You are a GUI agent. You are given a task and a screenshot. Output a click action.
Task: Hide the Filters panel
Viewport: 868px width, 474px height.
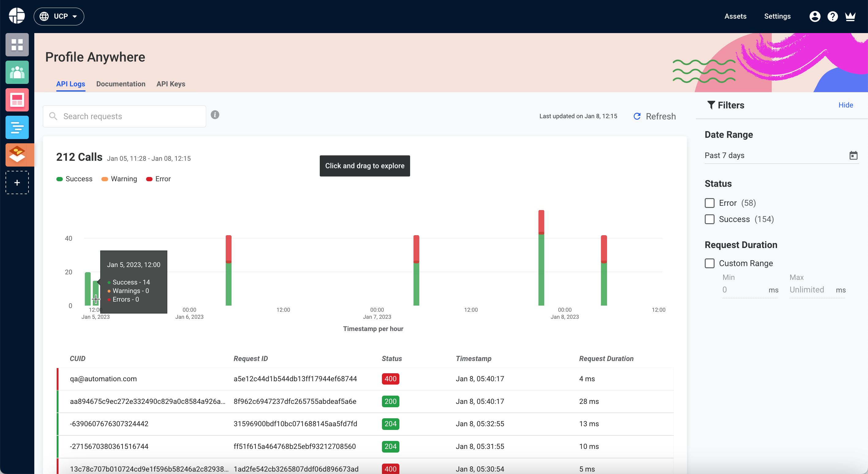(845, 105)
